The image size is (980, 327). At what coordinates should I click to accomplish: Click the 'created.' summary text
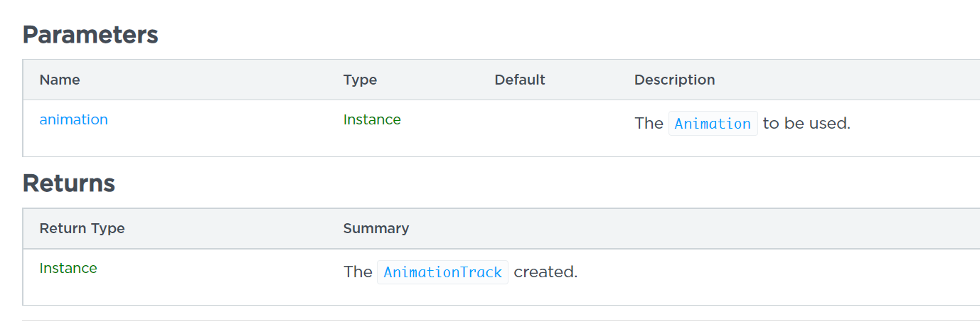545,272
